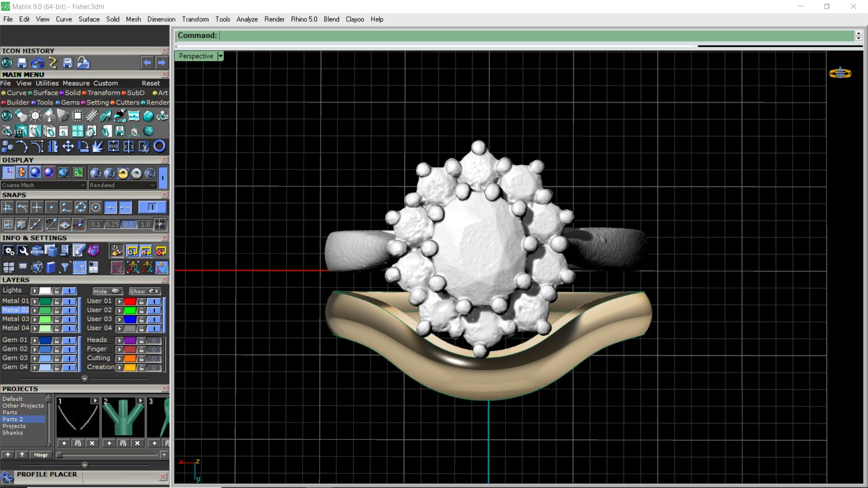Click the Metal 03 green color swatch

(x=45, y=319)
